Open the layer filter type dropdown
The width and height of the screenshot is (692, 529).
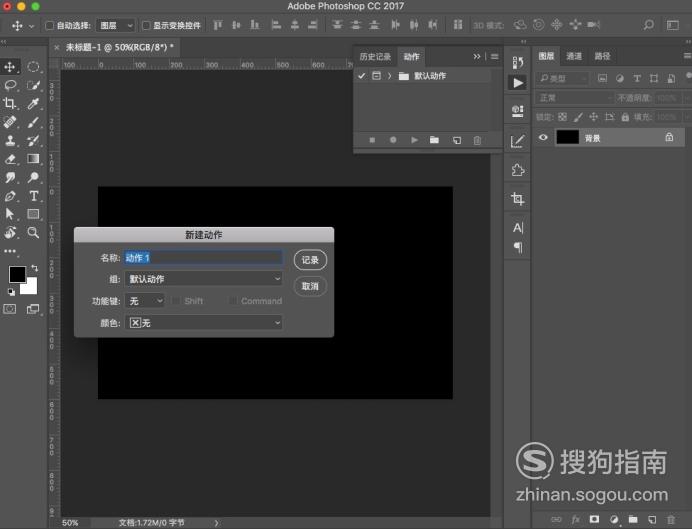coord(562,79)
